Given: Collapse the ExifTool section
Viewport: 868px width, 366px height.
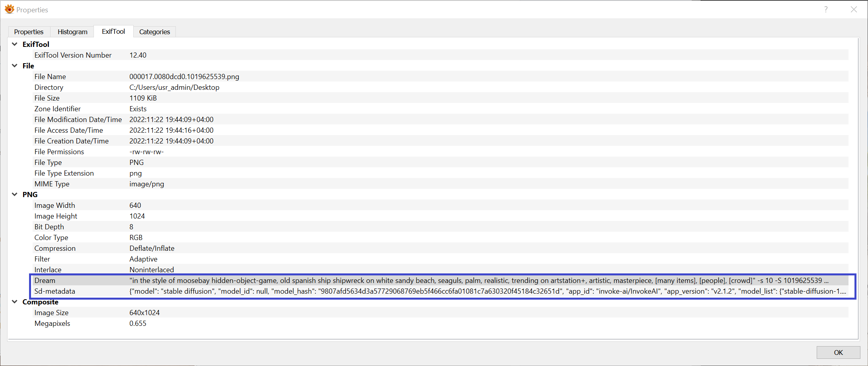Looking at the screenshot, I should (15, 44).
